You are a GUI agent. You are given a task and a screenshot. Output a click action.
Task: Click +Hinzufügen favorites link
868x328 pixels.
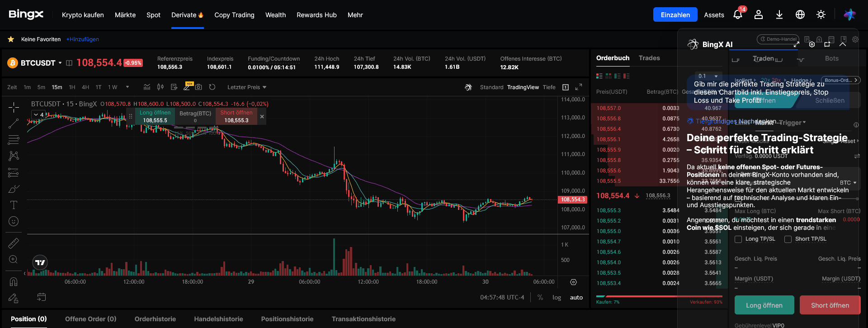83,39
